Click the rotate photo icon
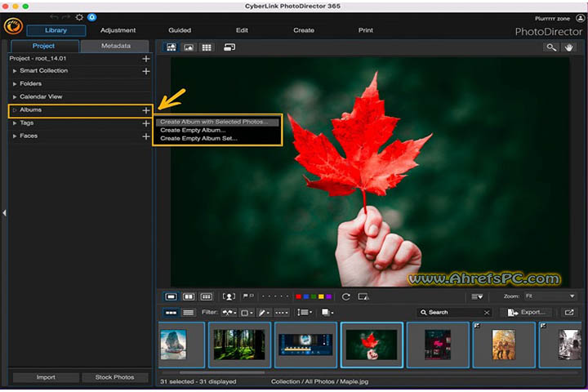The width and height of the screenshot is (588, 392). 345,296
